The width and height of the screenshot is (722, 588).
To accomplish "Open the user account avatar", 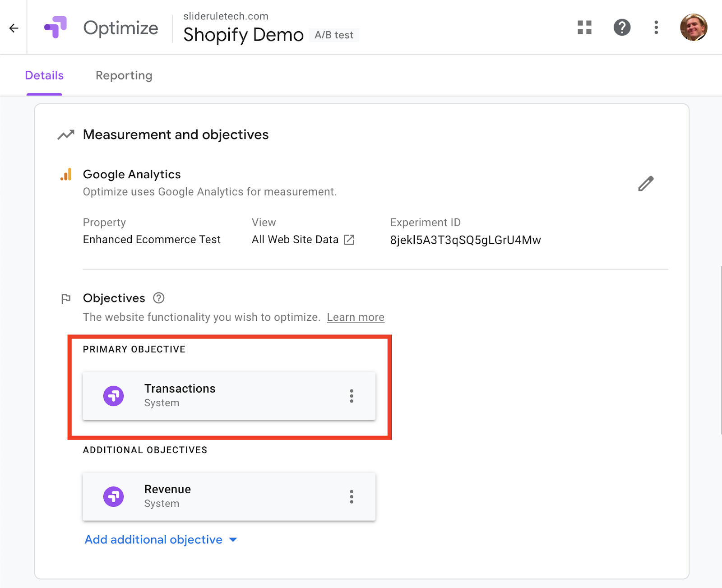I will point(694,28).
